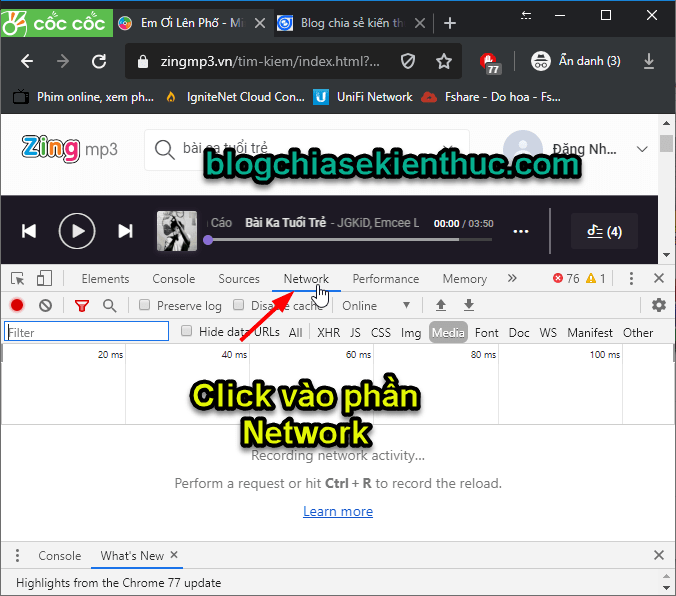
Task: Play the song Bài Ka Tuổi Trẻ
Action: click(x=77, y=231)
